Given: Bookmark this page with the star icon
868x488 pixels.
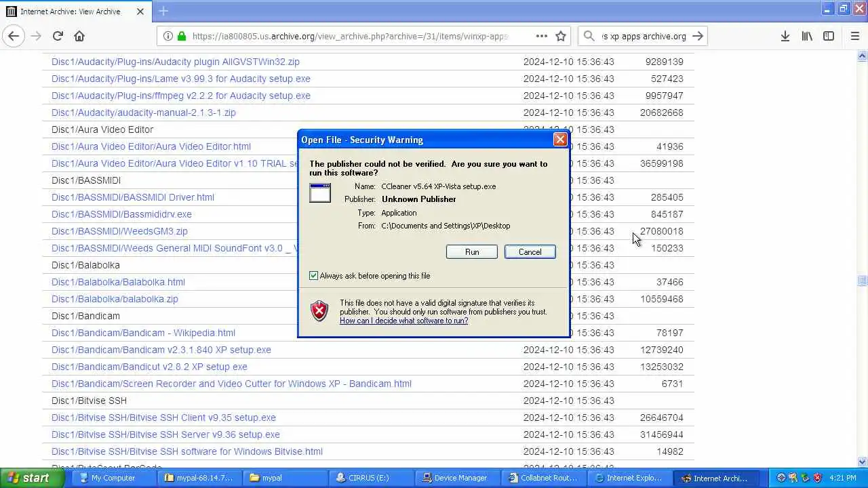Looking at the screenshot, I should point(561,37).
